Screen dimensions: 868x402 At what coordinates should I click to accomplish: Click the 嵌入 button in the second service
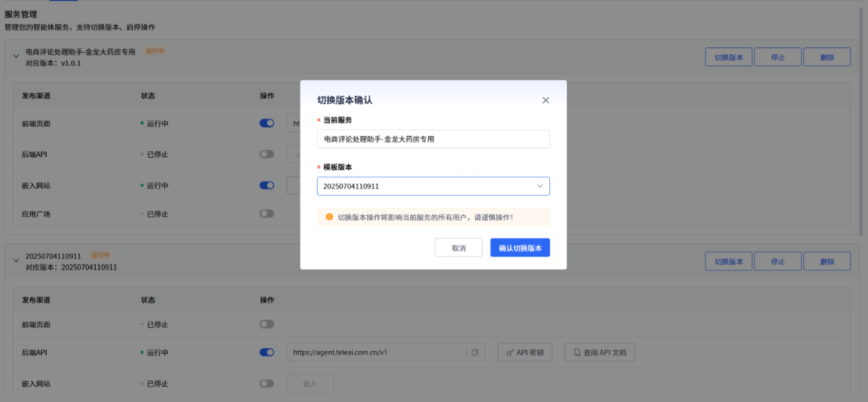click(310, 384)
